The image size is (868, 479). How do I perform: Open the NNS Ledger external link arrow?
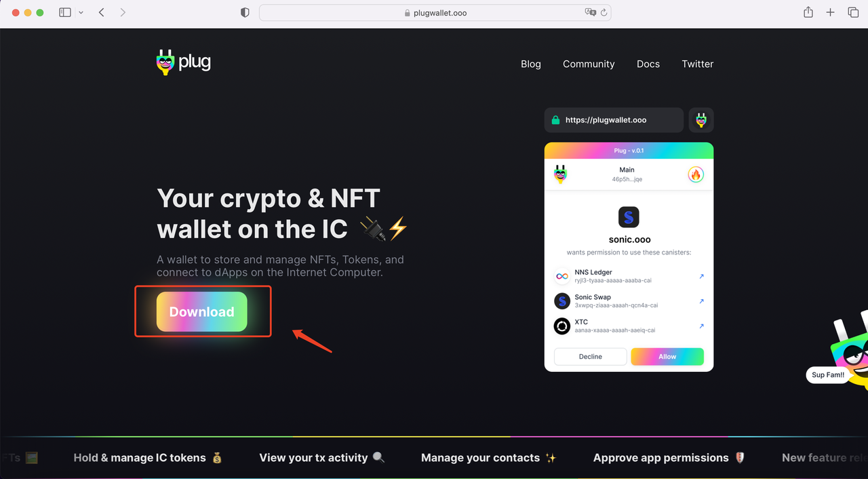701,276
